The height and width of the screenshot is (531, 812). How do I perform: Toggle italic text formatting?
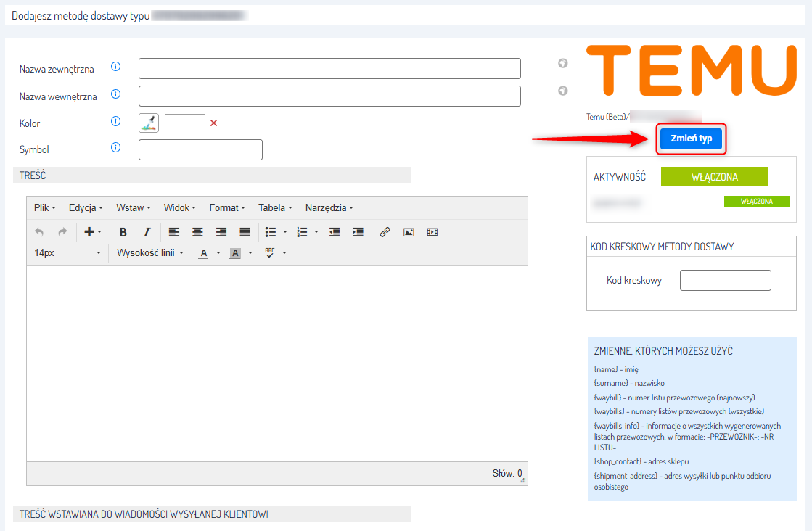[147, 232]
